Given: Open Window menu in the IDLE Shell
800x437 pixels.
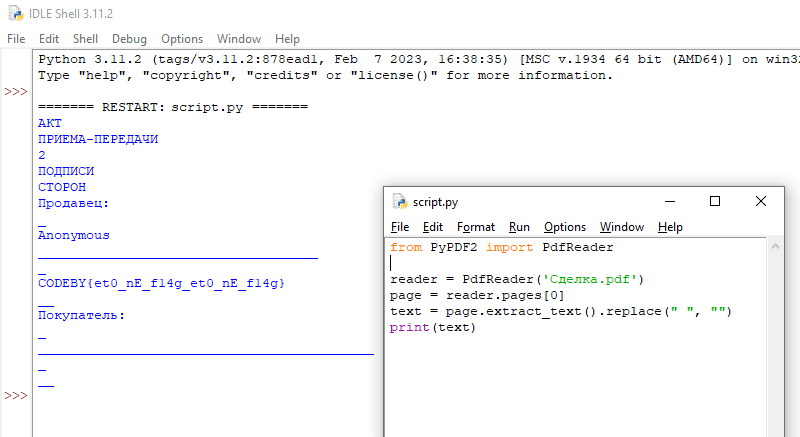Looking at the screenshot, I should (x=238, y=39).
